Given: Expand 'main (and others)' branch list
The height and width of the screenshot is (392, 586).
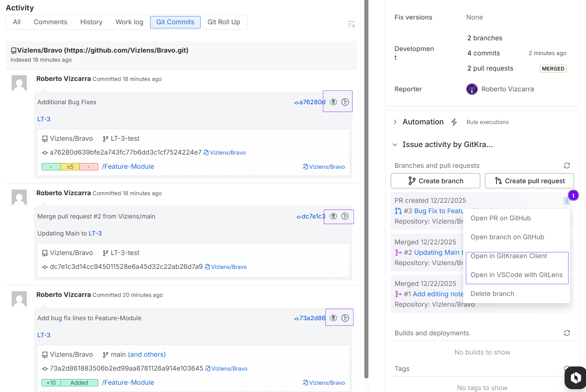Looking at the screenshot, I should (x=147, y=355).
